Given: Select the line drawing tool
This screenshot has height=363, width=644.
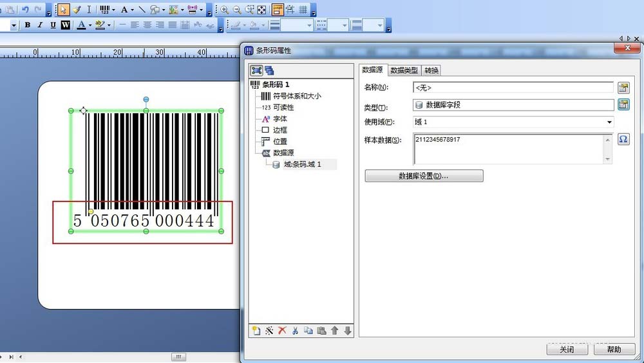Looking at the screenshot, I should 142,10.
